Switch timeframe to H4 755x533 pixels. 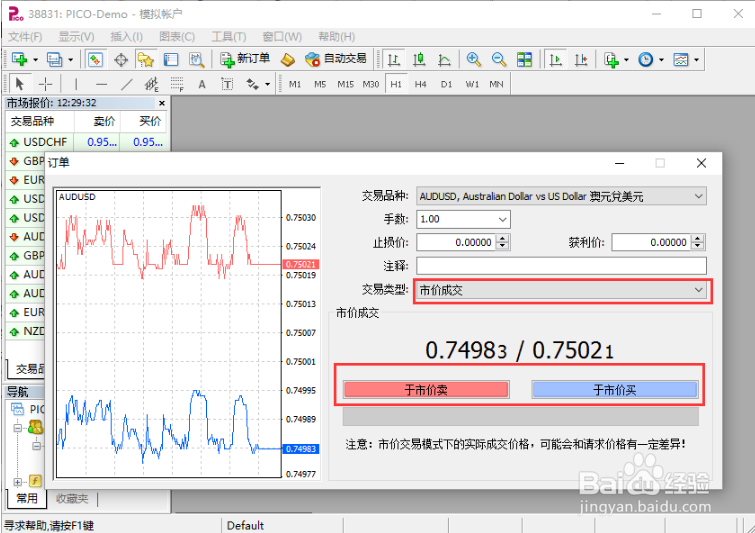(x=421, y=84)
